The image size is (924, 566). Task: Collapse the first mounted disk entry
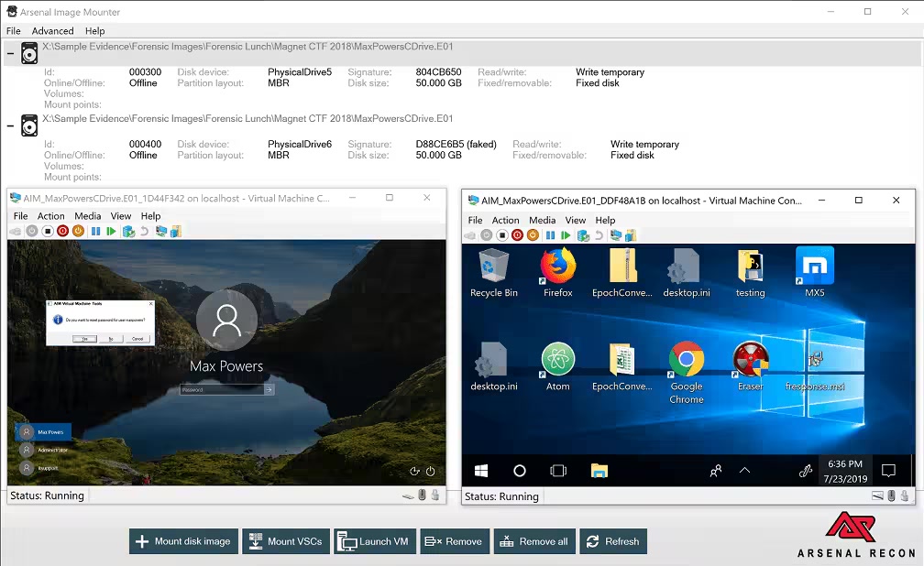point(10,54)
